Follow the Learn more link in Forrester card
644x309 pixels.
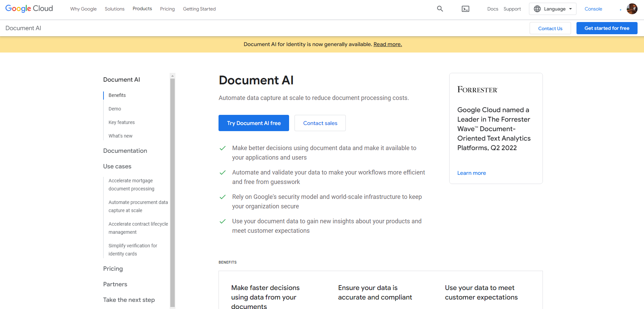tap(471, 173)
